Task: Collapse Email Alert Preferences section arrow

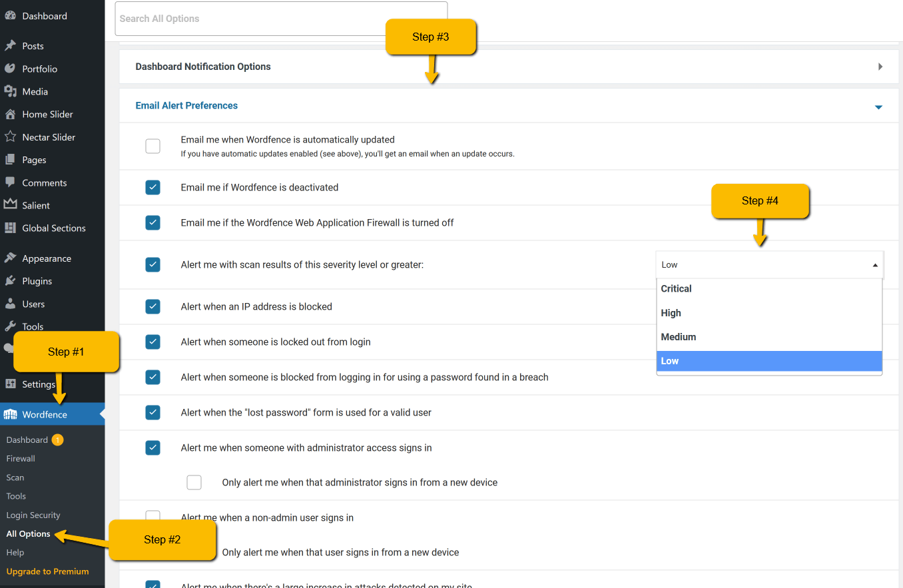Action: click(x=878, y=107)
